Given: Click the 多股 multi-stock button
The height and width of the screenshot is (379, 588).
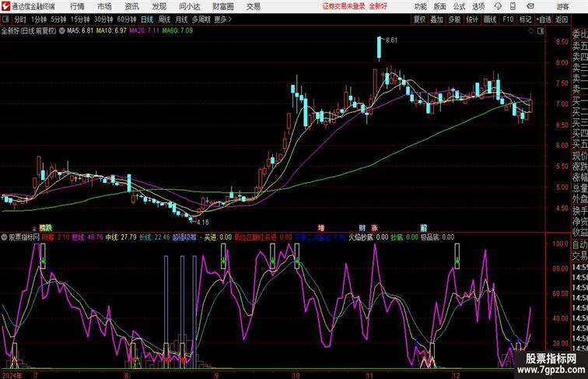Looking at the screenshot, I should 454,19.
